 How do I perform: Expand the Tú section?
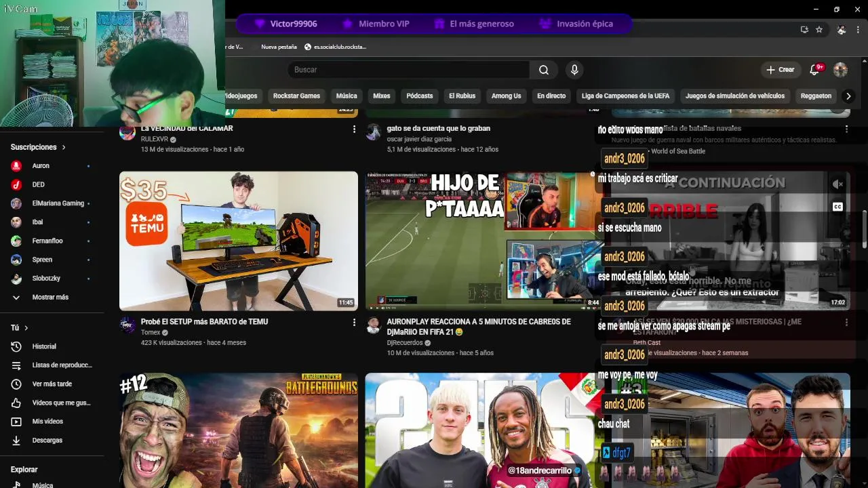click(19, 328)
